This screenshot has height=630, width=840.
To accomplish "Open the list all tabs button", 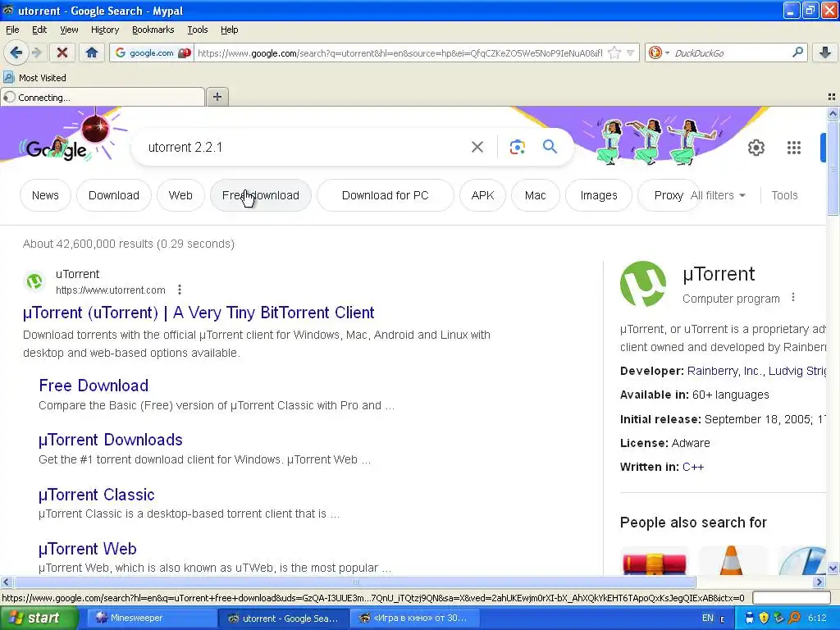I will pos(832,97).
